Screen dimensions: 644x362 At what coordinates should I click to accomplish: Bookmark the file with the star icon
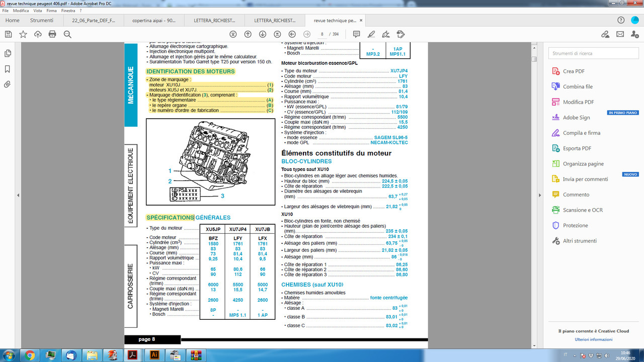(x=23, y=34)
